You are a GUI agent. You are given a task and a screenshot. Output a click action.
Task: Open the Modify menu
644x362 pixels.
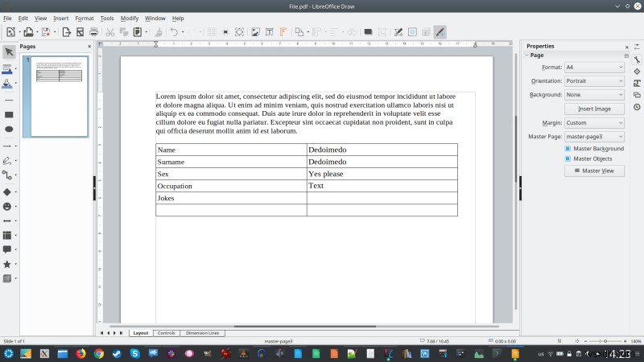(130, 19)
